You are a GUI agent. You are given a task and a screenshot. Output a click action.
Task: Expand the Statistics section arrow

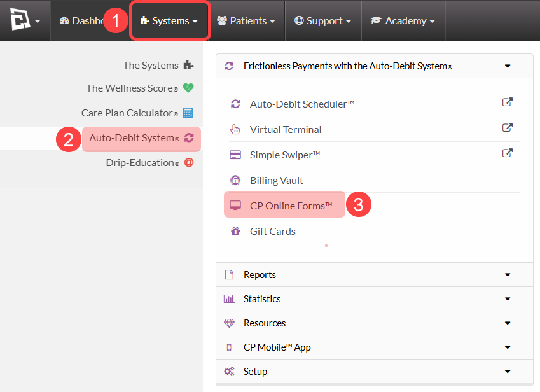tap(508, 299)
